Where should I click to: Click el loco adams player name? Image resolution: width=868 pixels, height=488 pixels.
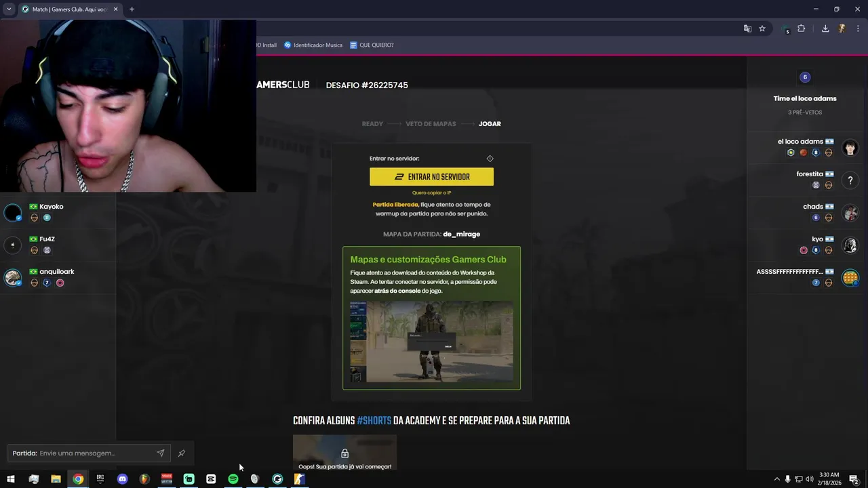[x=800, y=142]
